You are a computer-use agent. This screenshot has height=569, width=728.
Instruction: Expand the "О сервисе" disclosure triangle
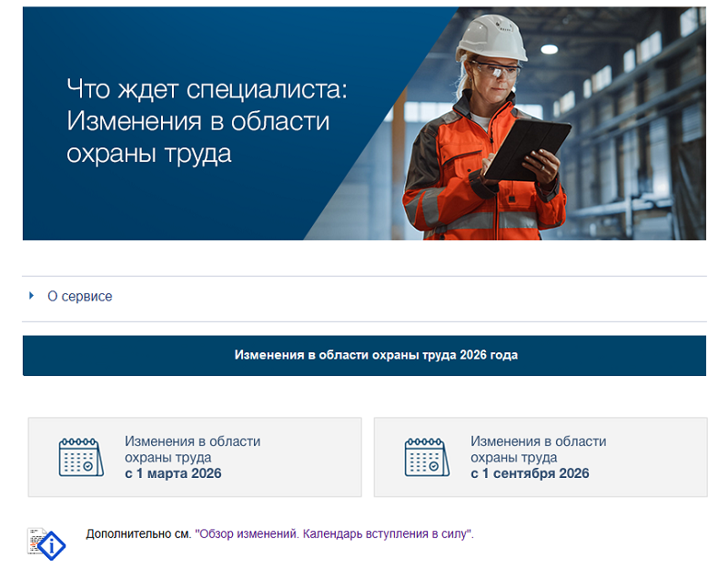(x=31, y=296)
